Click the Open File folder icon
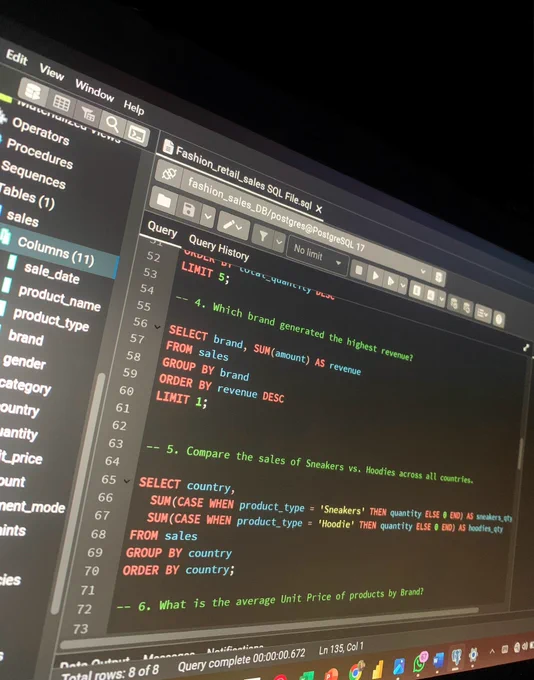Screen dimensions: 534x680 coord(164,201)
